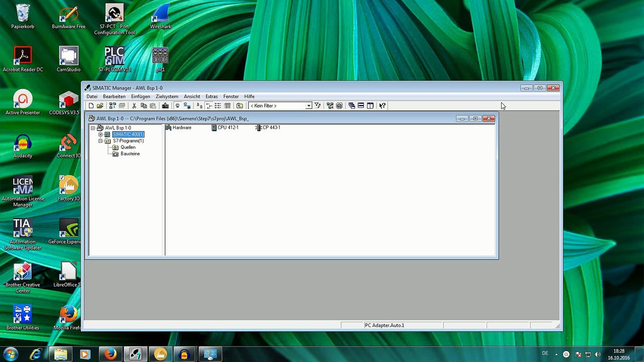Open the Bearbeiten menu

[x=114, y=97]
